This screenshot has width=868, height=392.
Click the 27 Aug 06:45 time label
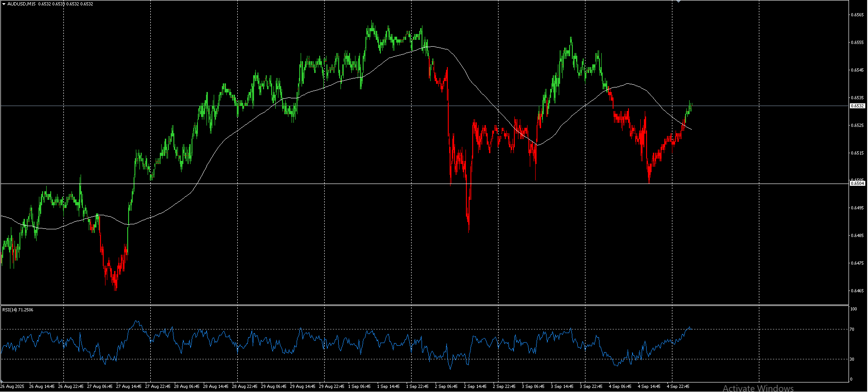point(100,387)
